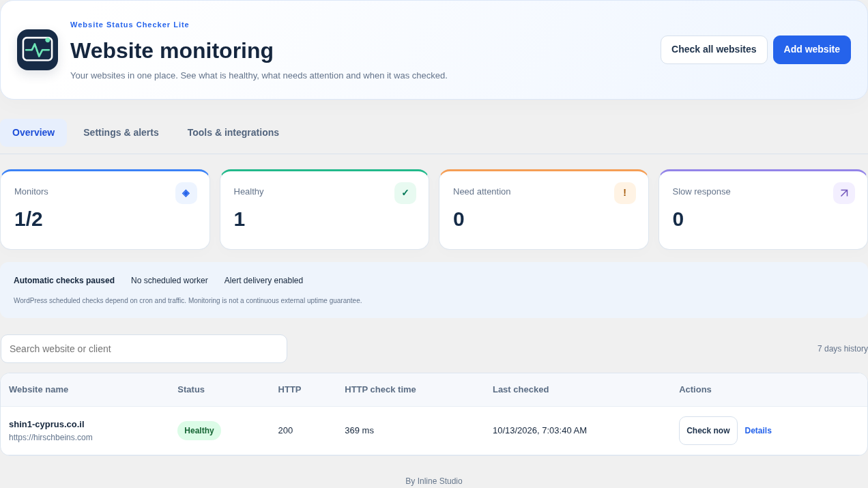Click the 369 ms check time cell
Viewport: 868px width, 488px height.
pyautogui.click(x=359, y=431)
